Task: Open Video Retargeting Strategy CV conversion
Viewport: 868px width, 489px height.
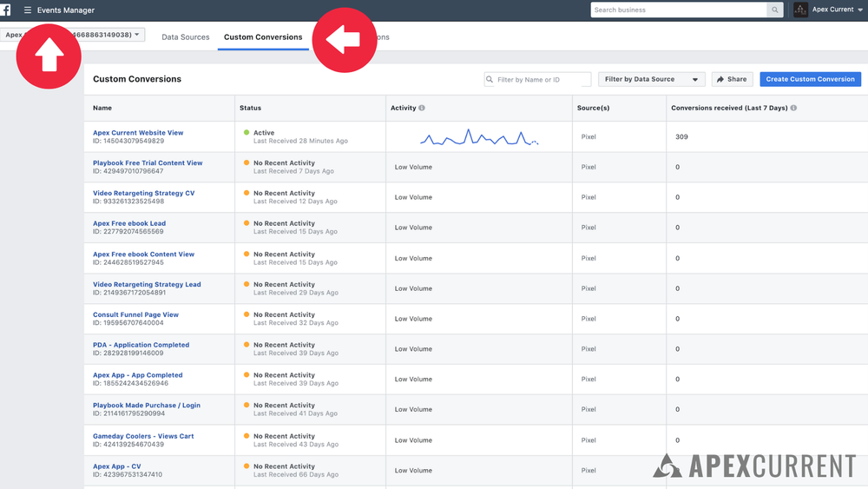Action: click(143, 194)
